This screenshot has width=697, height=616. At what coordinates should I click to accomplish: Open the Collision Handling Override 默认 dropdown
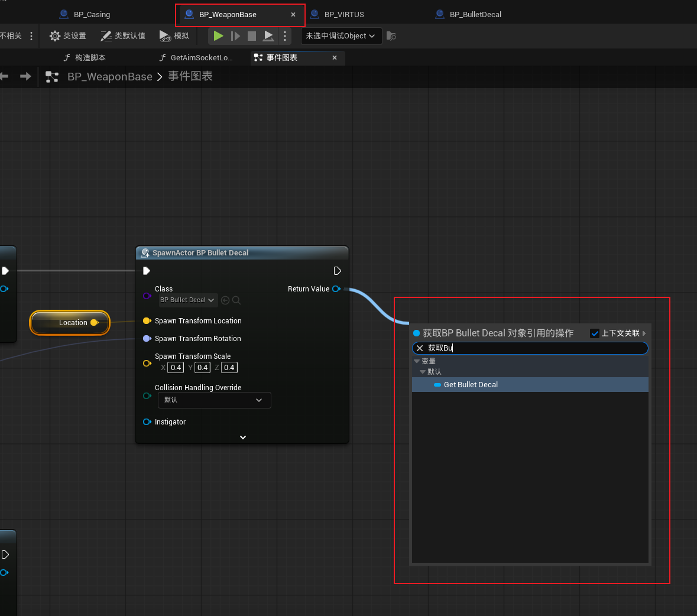pos(214,400)
